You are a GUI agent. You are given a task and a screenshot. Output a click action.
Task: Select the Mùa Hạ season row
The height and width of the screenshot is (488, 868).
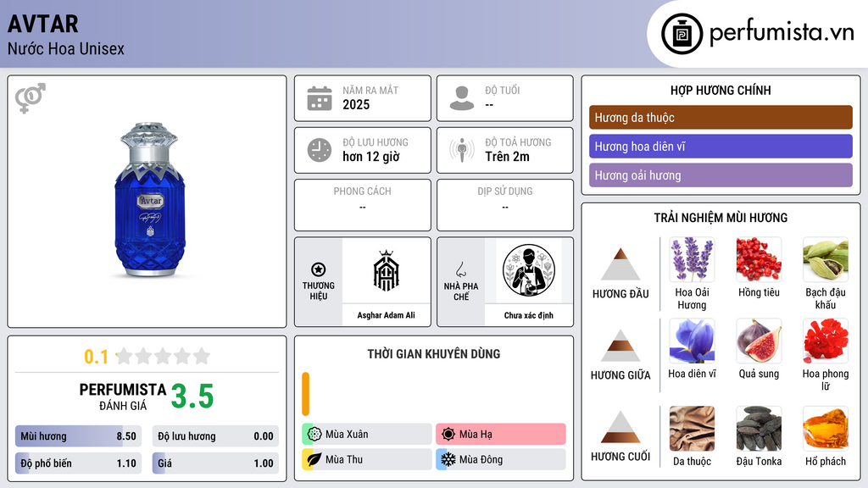(x=501, y=435)
